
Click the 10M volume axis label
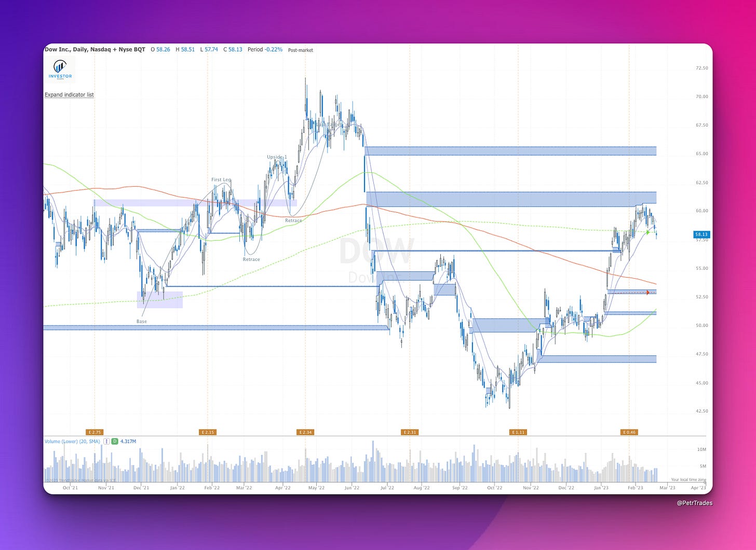(701, 449)
